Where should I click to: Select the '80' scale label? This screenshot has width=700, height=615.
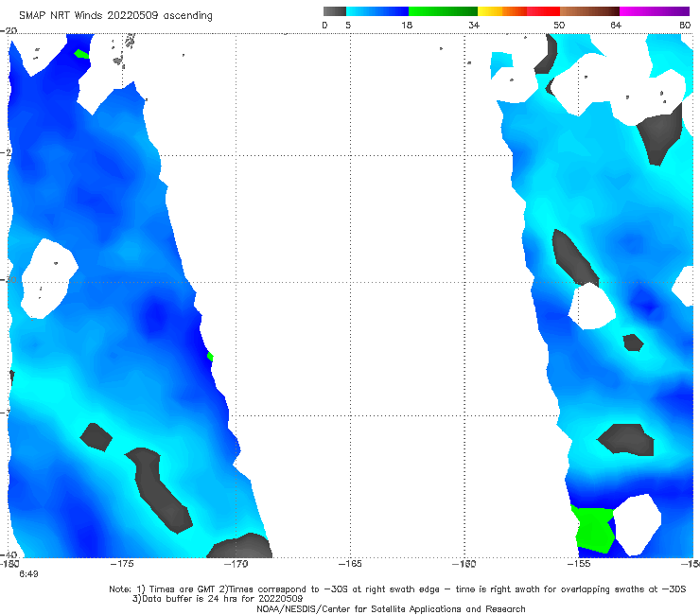pyautogui.click(x=685, y=25)
